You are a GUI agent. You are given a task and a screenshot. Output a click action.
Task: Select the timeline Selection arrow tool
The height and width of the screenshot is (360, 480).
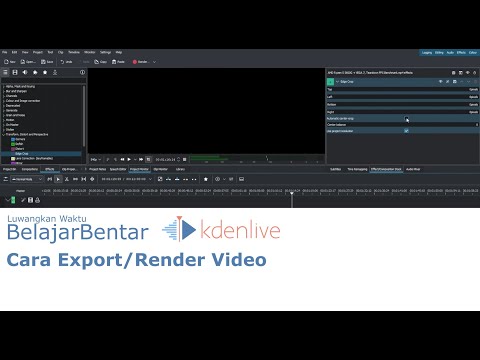coord(58,179)
